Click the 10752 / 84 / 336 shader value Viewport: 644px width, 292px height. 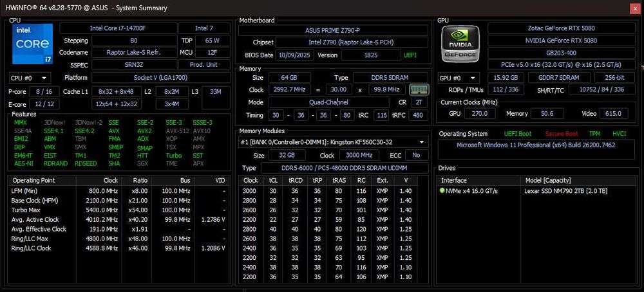point(601,89)
